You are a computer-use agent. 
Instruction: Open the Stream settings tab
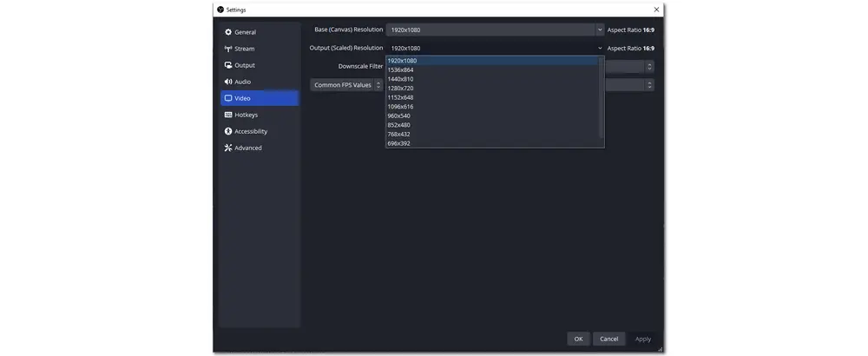point(260,49)
